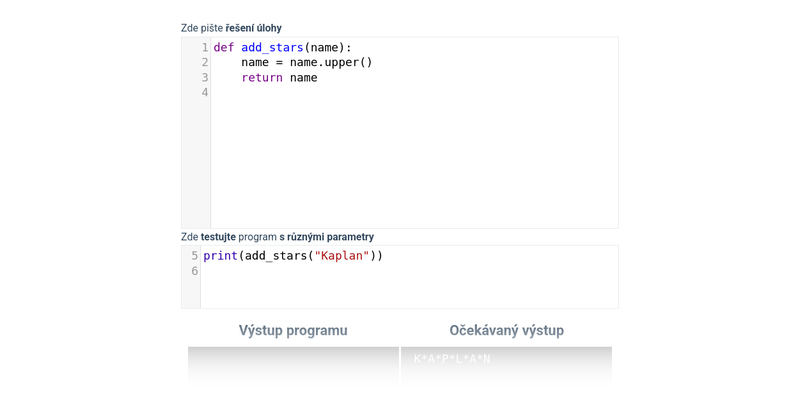Click the 'Očekávaný výstup' heading
800x400 pixels.
(506, 330)
